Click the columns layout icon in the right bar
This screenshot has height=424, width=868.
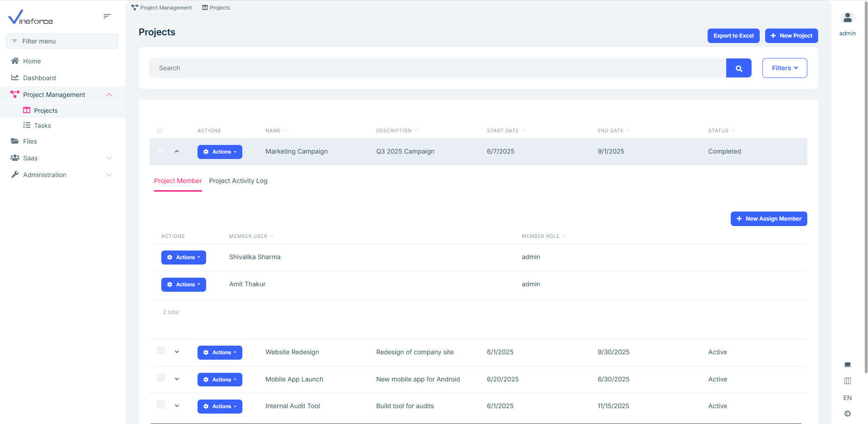pos(847,381)
